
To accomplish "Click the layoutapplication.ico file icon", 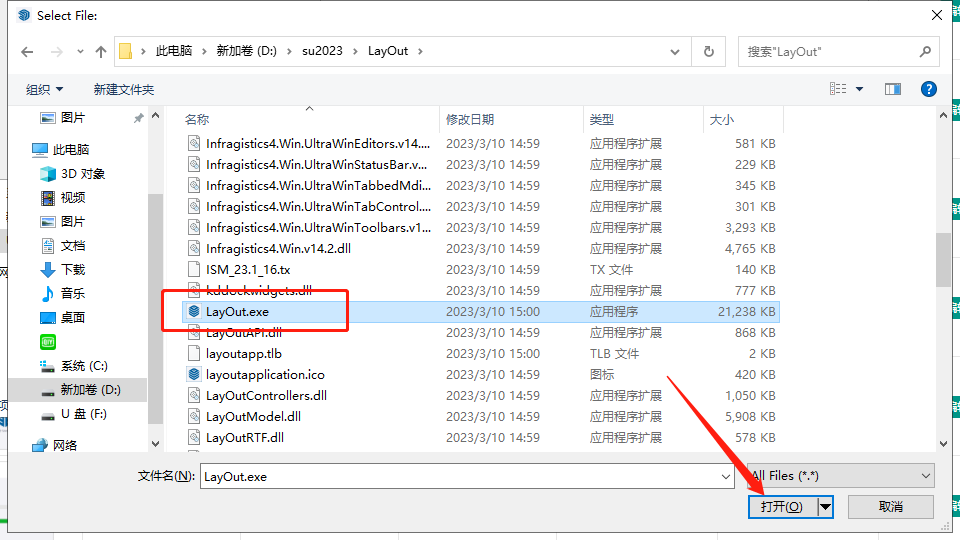I will coord(194,375).
